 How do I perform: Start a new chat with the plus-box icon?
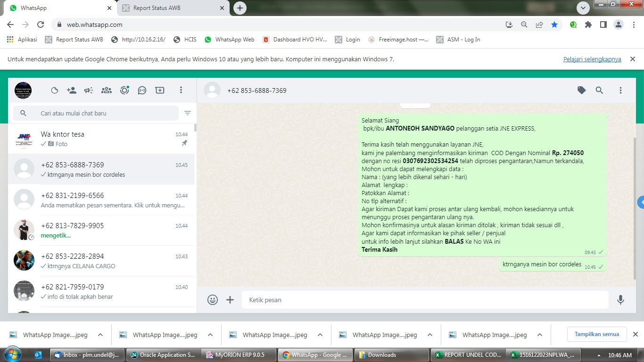(160, 90)
